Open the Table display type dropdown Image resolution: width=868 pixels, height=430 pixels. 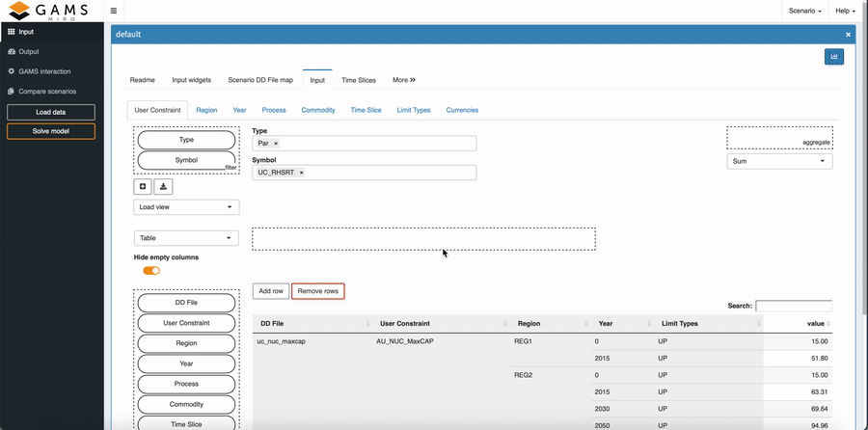pos(186,238)
